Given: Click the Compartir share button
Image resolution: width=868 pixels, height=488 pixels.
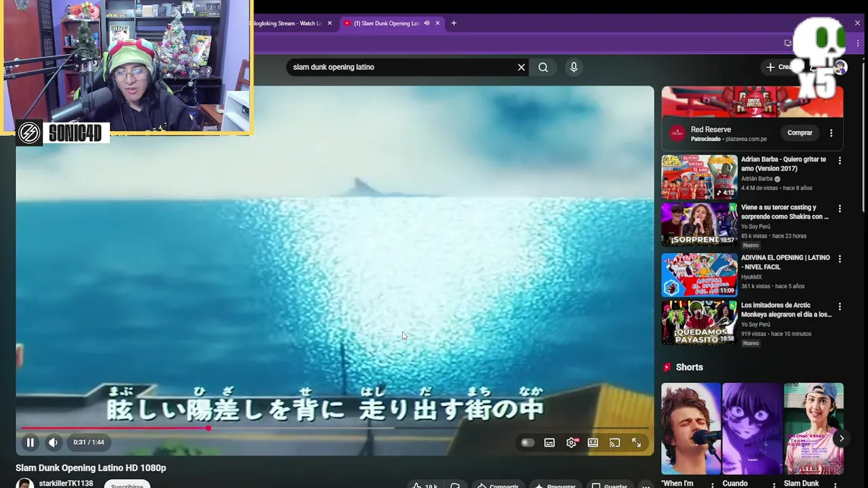Looking at the screenshot, I should (498, 485).
